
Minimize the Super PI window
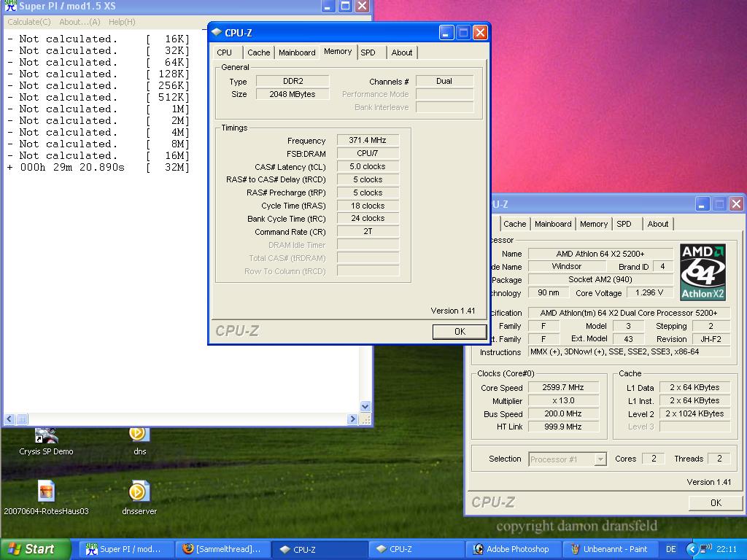pyautogui.click(x=328, y=6)
